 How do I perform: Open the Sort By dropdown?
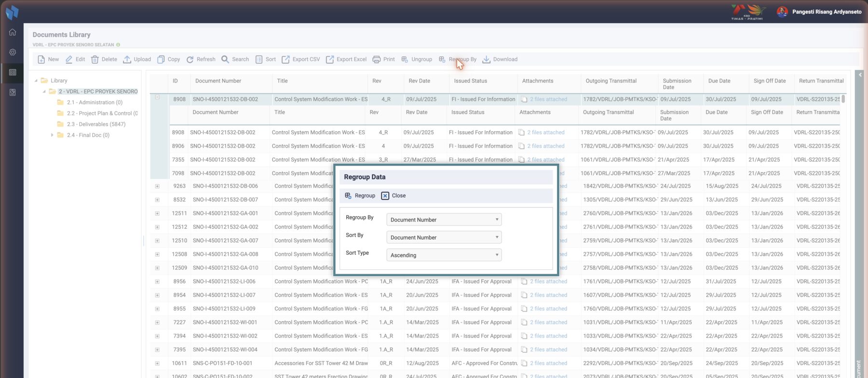coord(444,238)
